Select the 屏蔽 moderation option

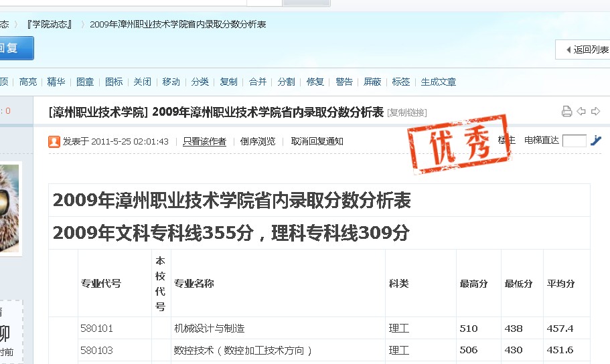click(372, 82)
